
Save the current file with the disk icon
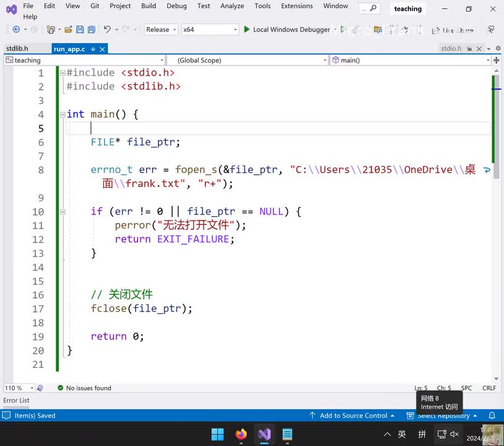click(80, 30)
